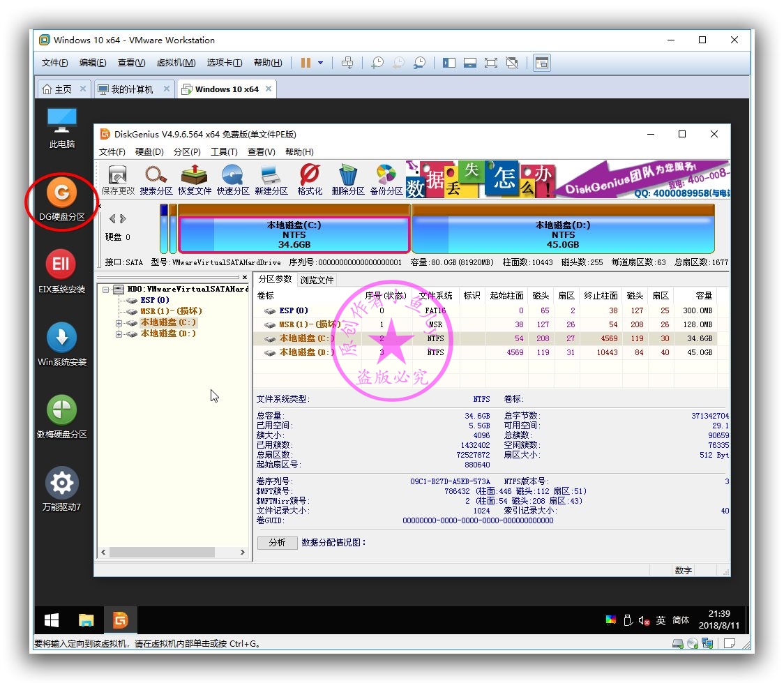
Task: Click VMware pause virtual machine icon
Action: click(x=306, y=63)
